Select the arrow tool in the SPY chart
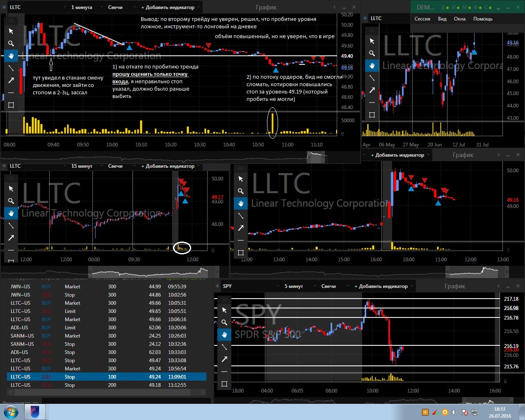Viewport: 525px width, 420px height. [x=224, y=359]
